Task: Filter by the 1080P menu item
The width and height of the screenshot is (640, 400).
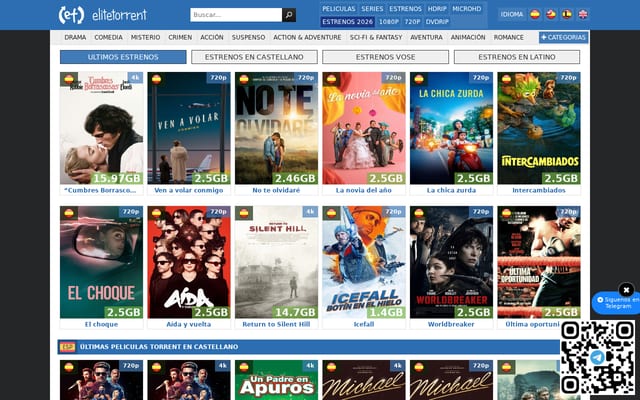Action: [389, 22]
